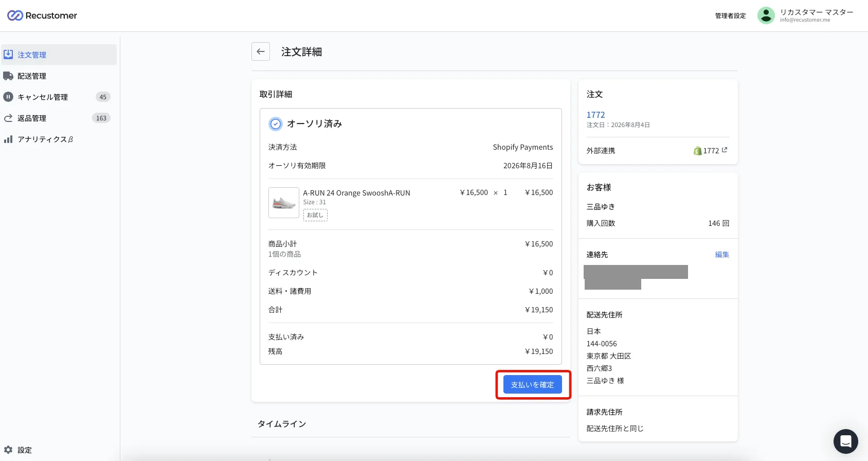Click the 配送先住所と同じ text
Image resolution: width=868 pixels, height=461 pixels.
coord(615,429)
